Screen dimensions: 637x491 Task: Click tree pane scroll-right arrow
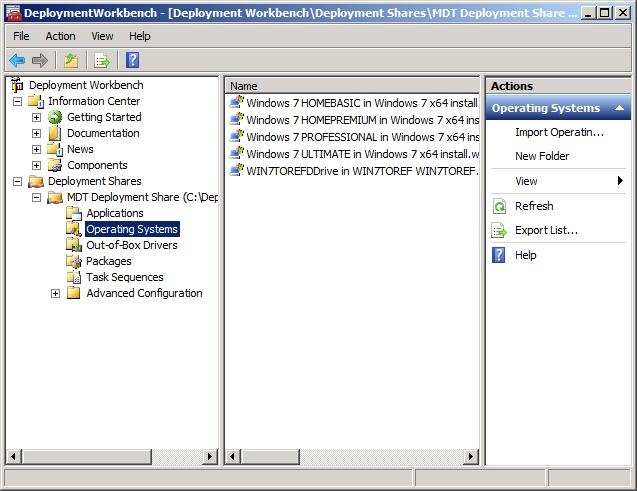210,456
